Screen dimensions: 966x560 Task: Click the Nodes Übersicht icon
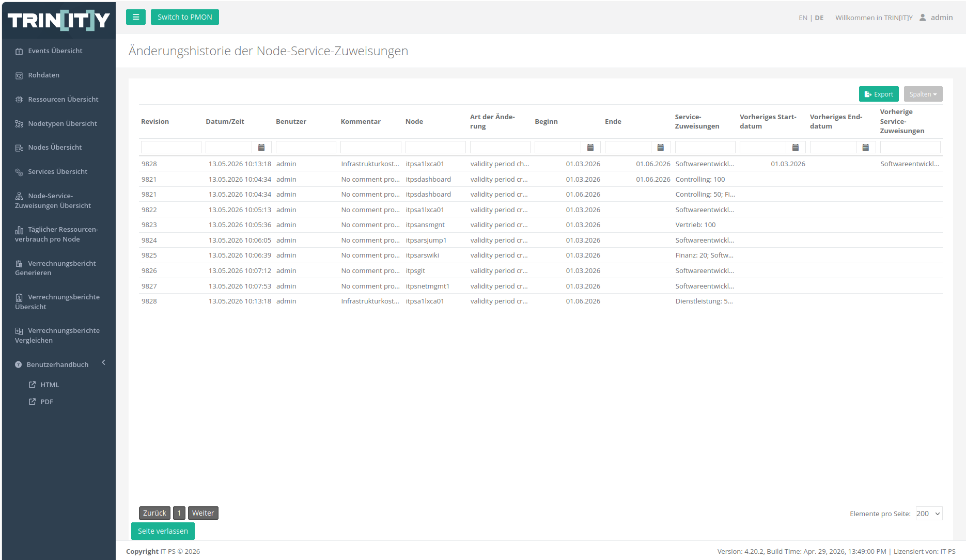coord(19,148)
